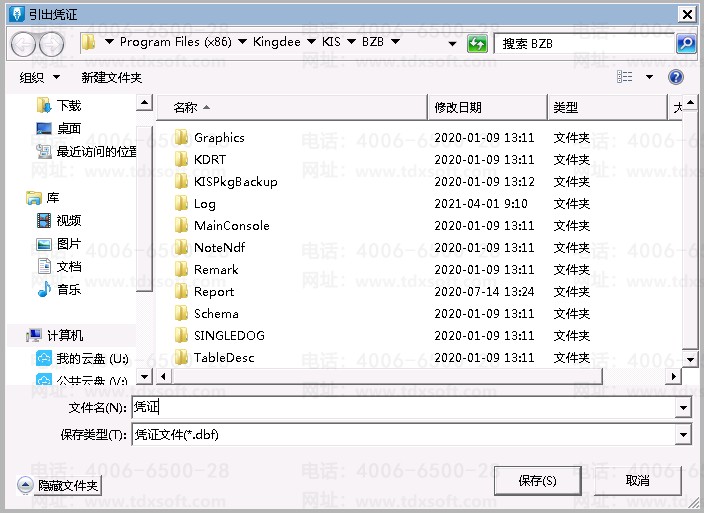Click the help question mark icon
The height and width of the screenshot is (513, 704).
[676, 77]
